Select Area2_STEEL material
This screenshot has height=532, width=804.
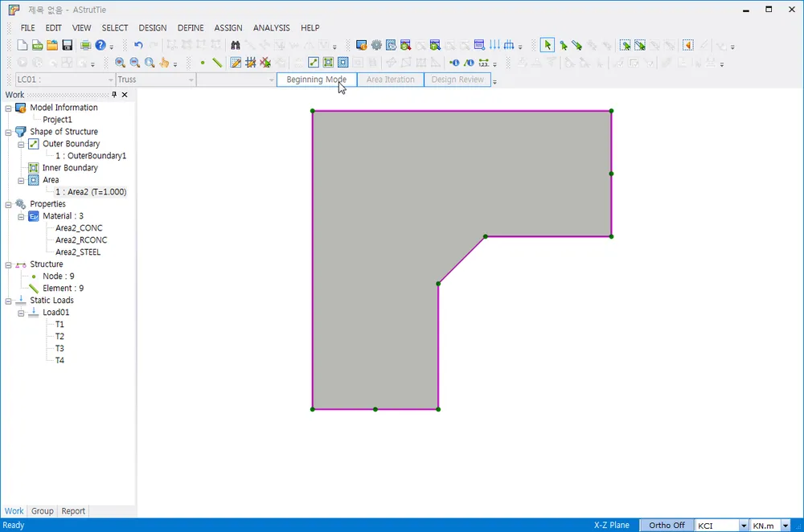pyautogui.click(x=78, y=252)
